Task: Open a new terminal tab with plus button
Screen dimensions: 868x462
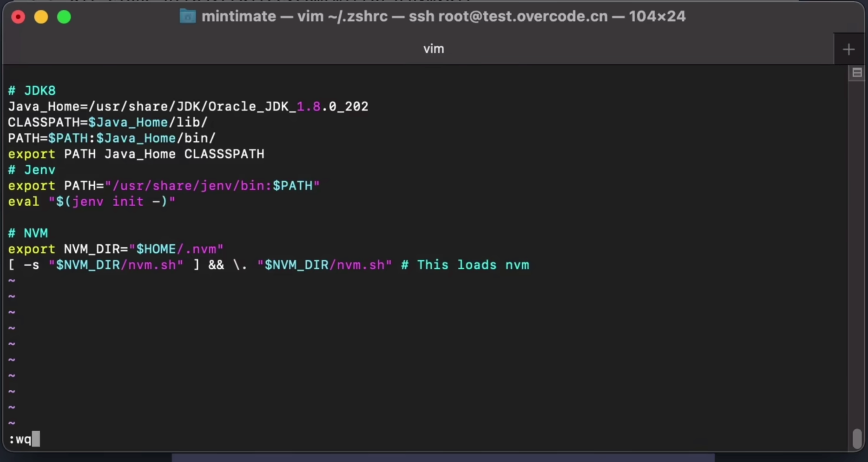Action: coord(848,49)
